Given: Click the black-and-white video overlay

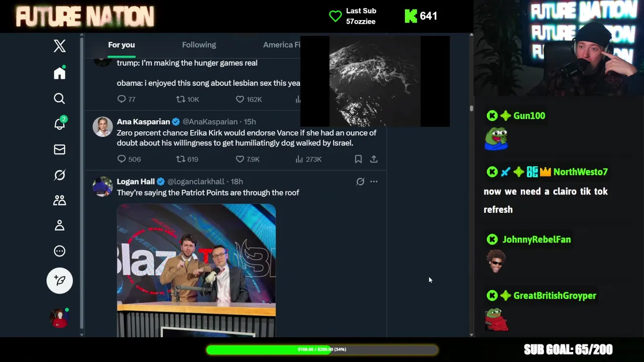Looking at the screenshot, I should point(375,81).
